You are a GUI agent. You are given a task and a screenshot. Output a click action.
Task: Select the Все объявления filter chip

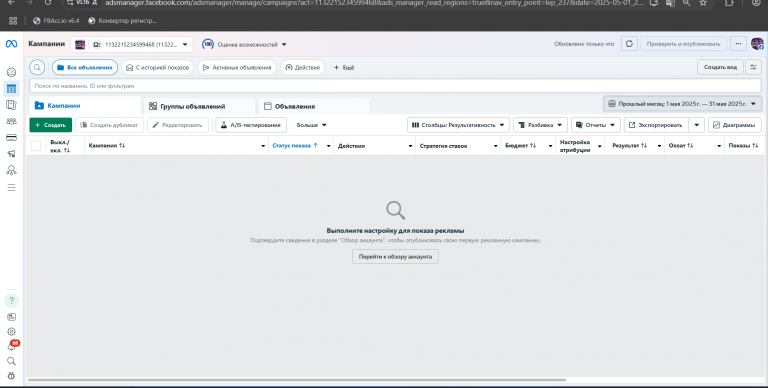(x=85, y=68)
